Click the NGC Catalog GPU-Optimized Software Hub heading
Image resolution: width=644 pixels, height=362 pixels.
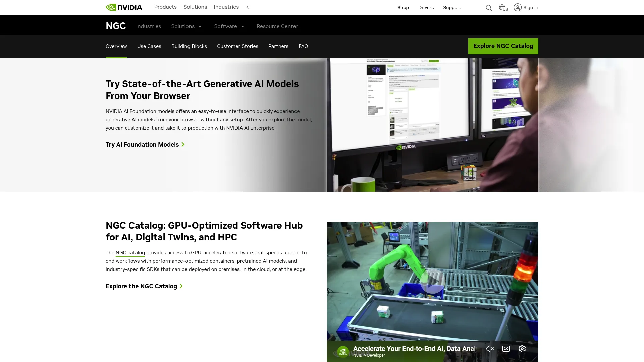[204, 231]
